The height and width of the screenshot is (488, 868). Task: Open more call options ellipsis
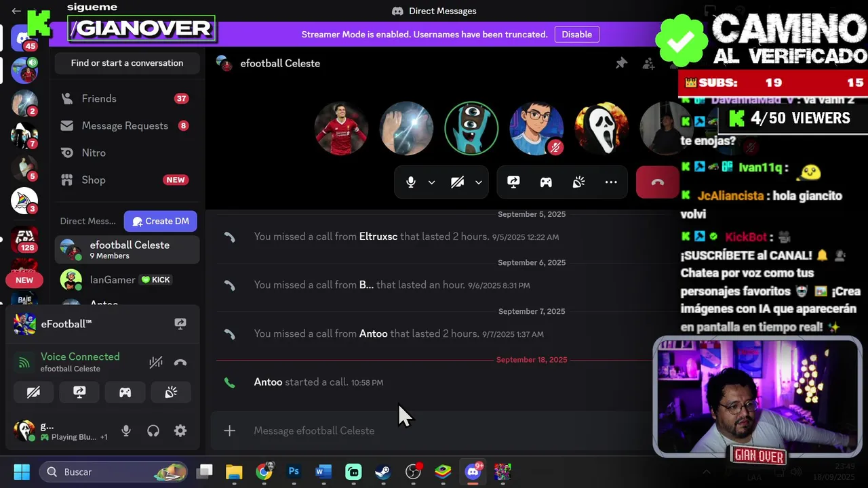pos(611,182)
